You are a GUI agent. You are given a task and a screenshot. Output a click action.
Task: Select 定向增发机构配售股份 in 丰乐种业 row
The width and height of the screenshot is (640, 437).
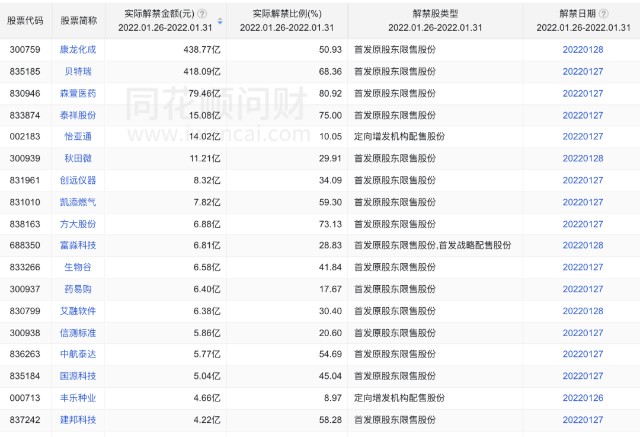(x=399, y=398)
